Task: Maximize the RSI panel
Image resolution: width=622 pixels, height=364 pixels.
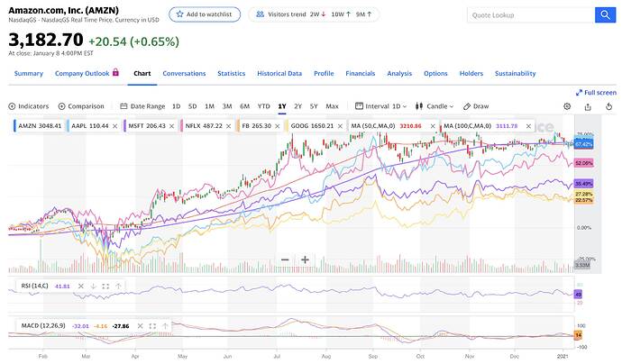Action: [105, 286]
